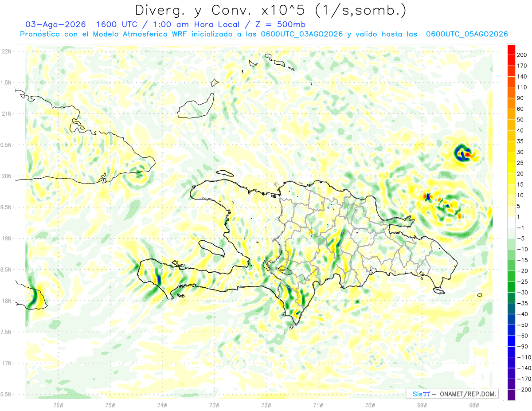Image resolution: width=532 pixels, height=411 pixels.
Task: Click the positive '110' colorbar label
Action: (522, 87)
